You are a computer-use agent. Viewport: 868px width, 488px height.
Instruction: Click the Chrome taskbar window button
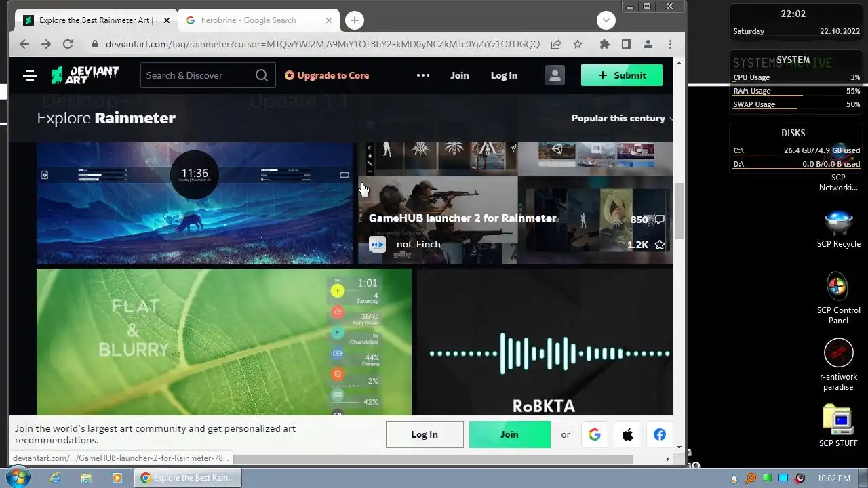[187, 478]
